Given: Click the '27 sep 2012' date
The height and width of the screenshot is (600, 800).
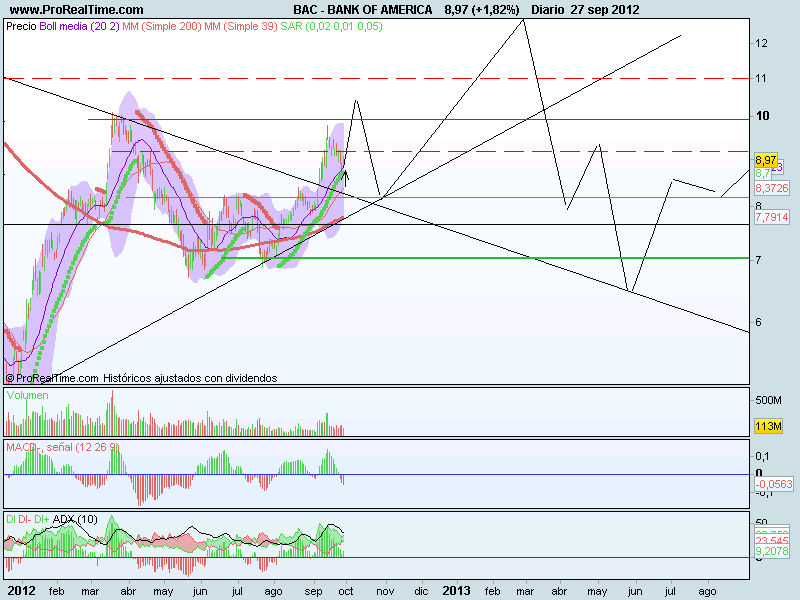Looking at the screenshot, I should [605, 10].
